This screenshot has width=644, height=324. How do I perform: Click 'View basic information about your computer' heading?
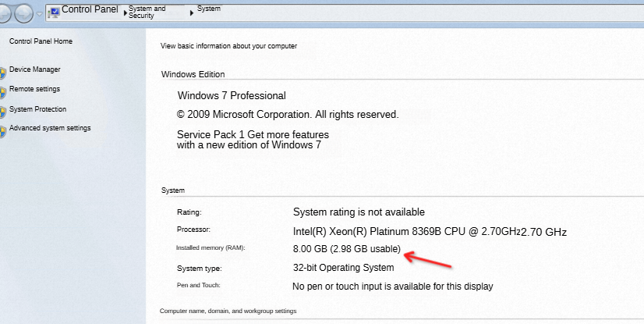click(x=228, y=46)
